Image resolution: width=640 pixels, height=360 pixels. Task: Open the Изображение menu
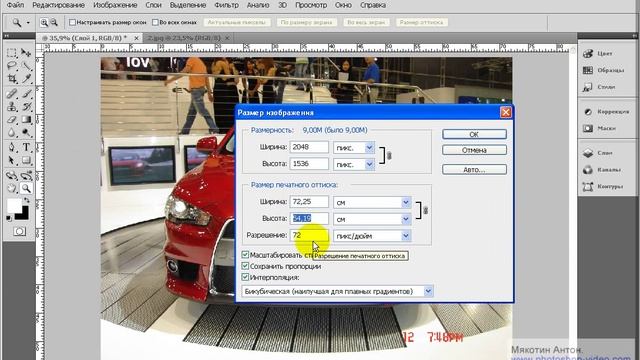pos(115,5)
